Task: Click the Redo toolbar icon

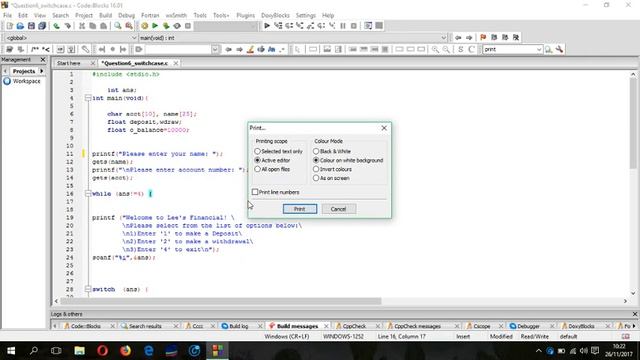Action: click(x=67, y=26)
